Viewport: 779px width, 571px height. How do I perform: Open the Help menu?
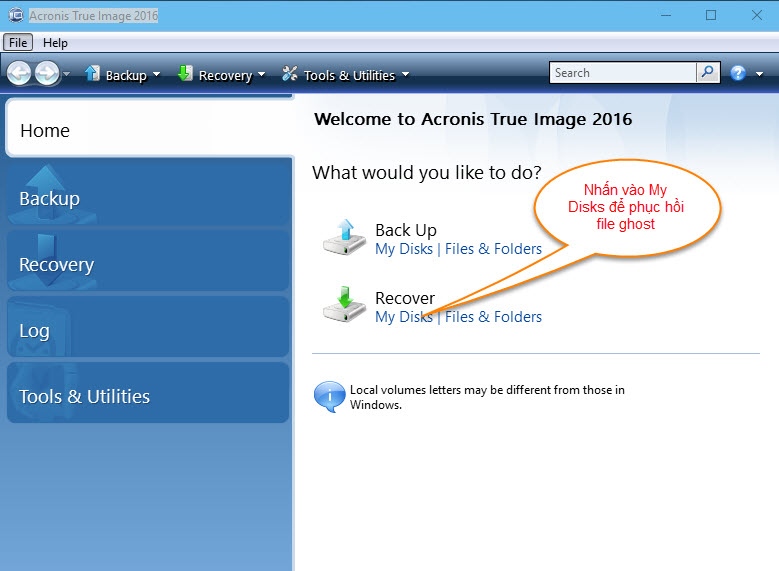pyautogui.click(x=55, y=43)
